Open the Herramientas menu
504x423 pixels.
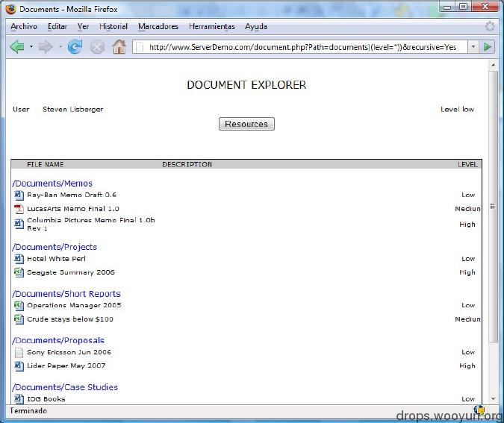pos(212,27)
